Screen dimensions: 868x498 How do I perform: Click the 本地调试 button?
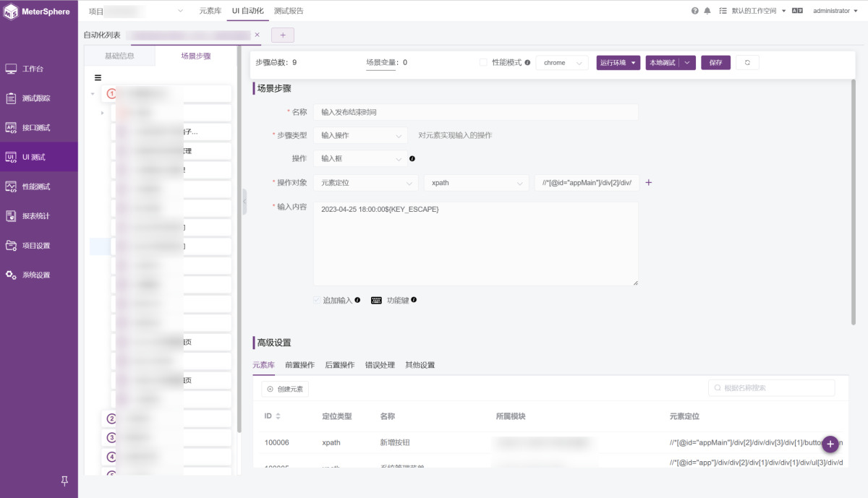tap(662, 63)
